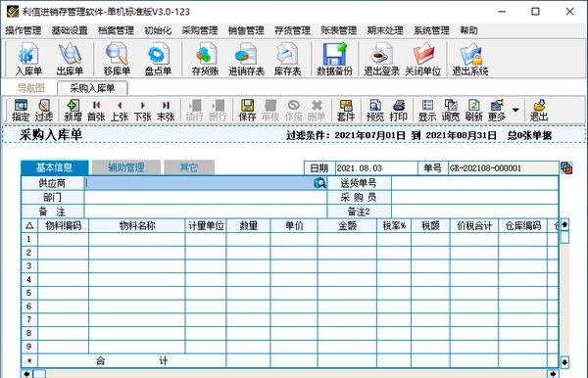The width and height of the screenshot is (588, 378).
Task: Click the grid's scroll left arrow
Action: [x=27, y=373]
